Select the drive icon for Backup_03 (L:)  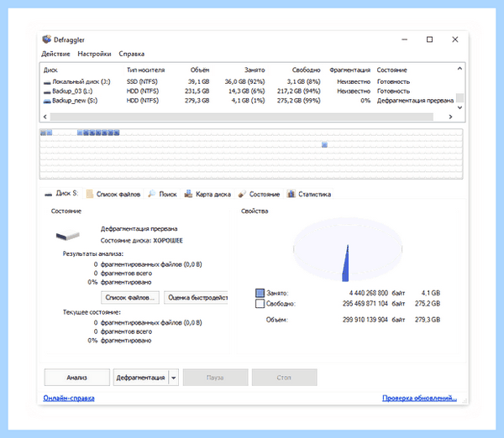[47, 91]
